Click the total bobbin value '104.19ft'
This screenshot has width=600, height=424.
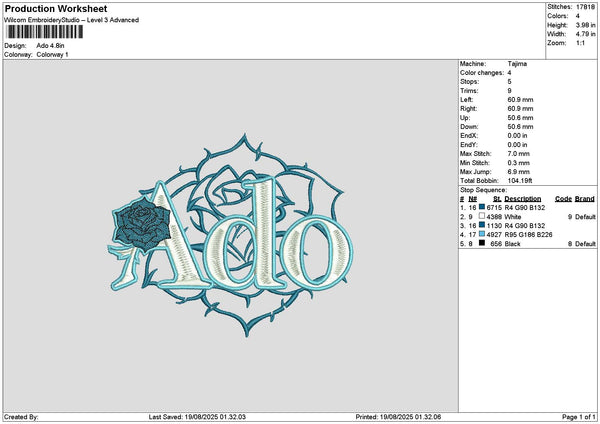pos(520,181)
